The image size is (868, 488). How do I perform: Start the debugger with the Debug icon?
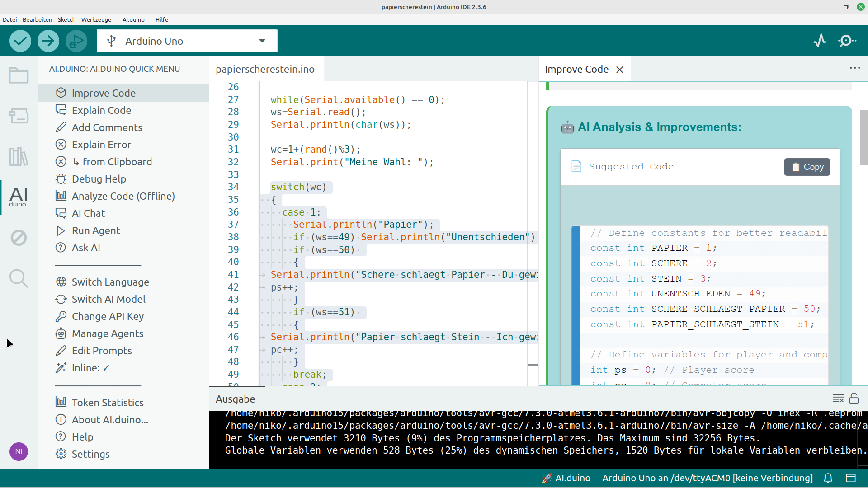pos(76,41)
